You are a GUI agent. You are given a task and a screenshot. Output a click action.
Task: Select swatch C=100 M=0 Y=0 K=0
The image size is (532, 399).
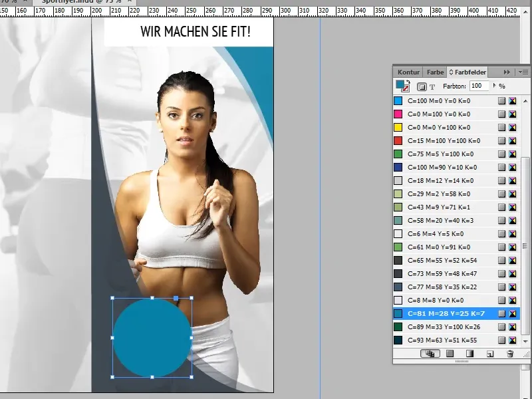pyautogui.click(x=456, y=101)
